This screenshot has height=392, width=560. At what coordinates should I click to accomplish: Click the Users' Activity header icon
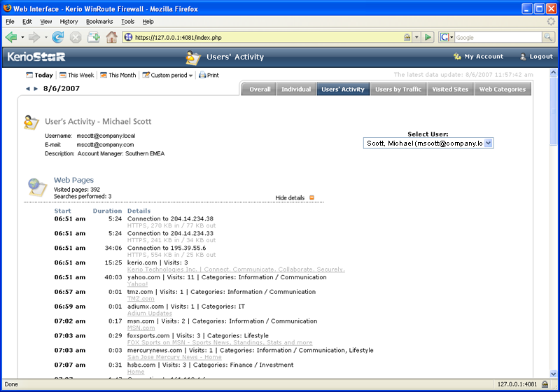click(x=193, y=57)
